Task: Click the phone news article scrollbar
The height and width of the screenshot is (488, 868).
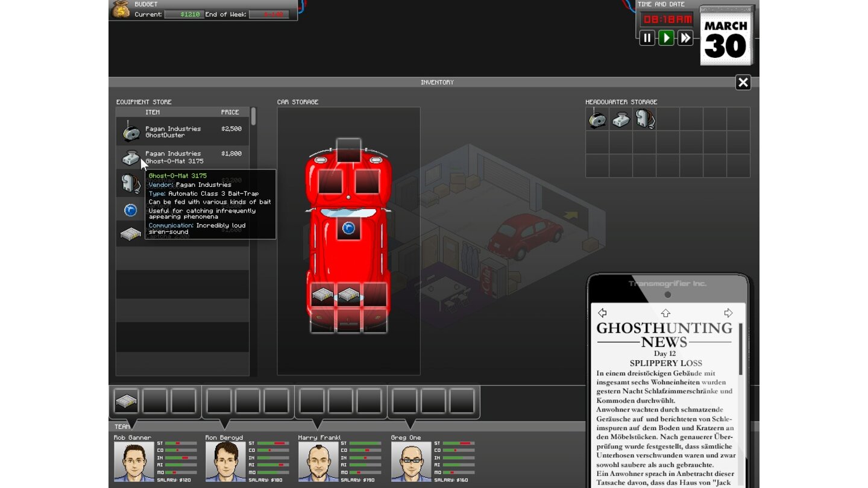Action: [x=740, y=349]
